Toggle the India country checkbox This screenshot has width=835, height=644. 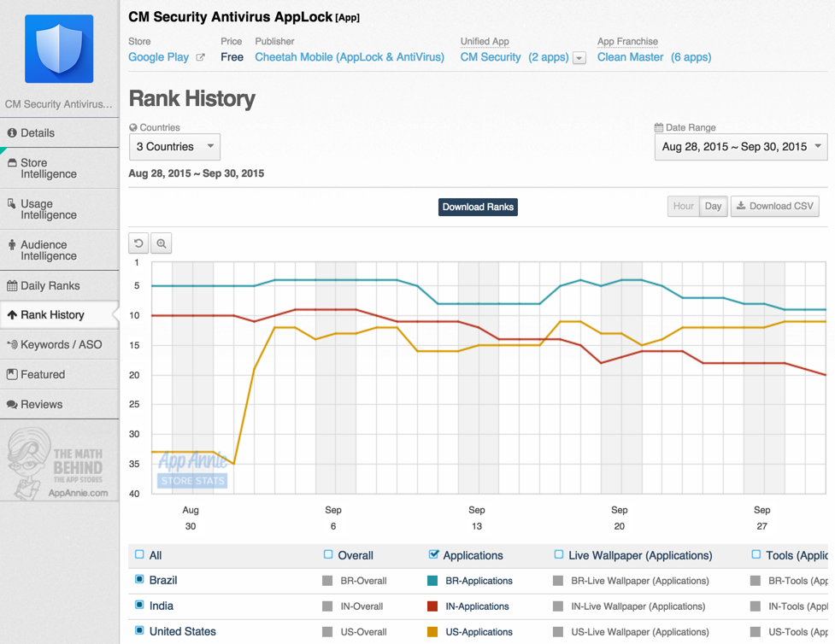139,605
